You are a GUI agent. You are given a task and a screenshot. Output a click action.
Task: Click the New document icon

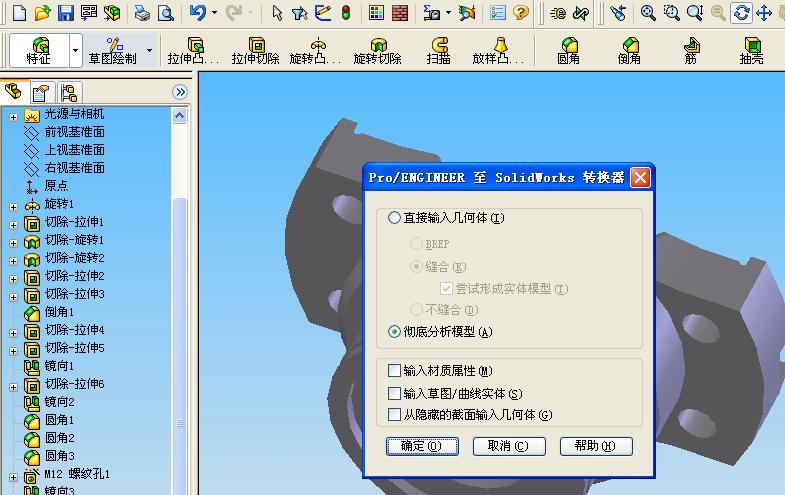(19, 12)
